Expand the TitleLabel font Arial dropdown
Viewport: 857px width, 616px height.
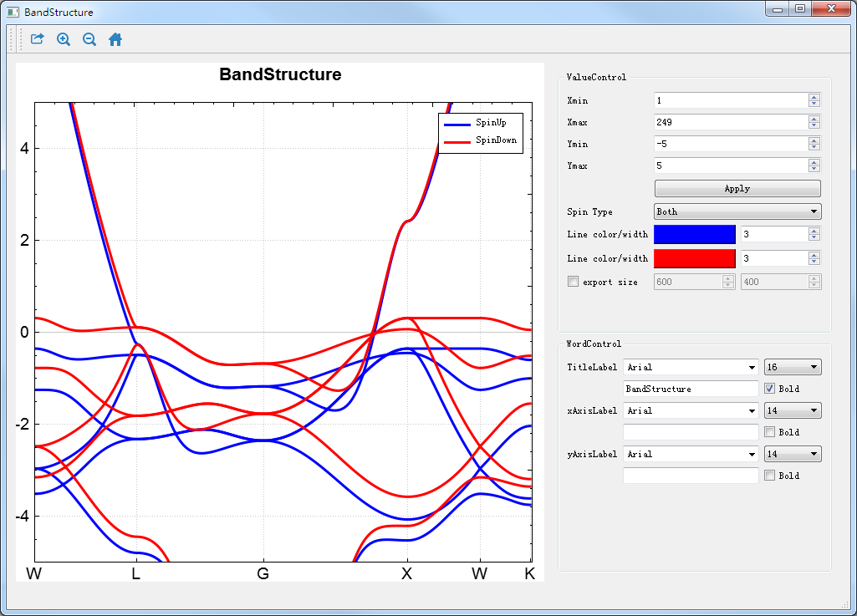point(691,367)
